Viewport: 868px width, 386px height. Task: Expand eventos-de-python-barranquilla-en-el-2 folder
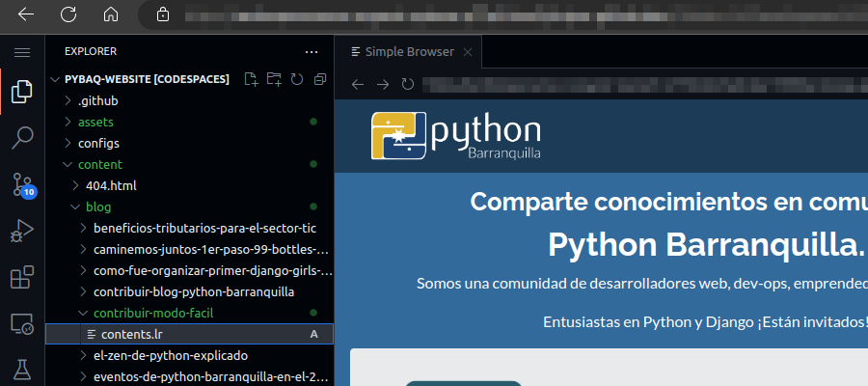[x=189, y=376]
